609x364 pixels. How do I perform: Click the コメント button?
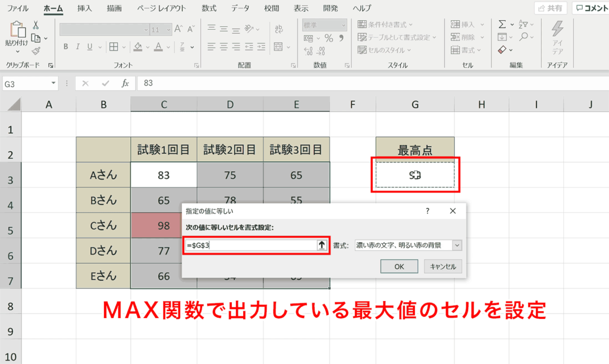(591, 8)
